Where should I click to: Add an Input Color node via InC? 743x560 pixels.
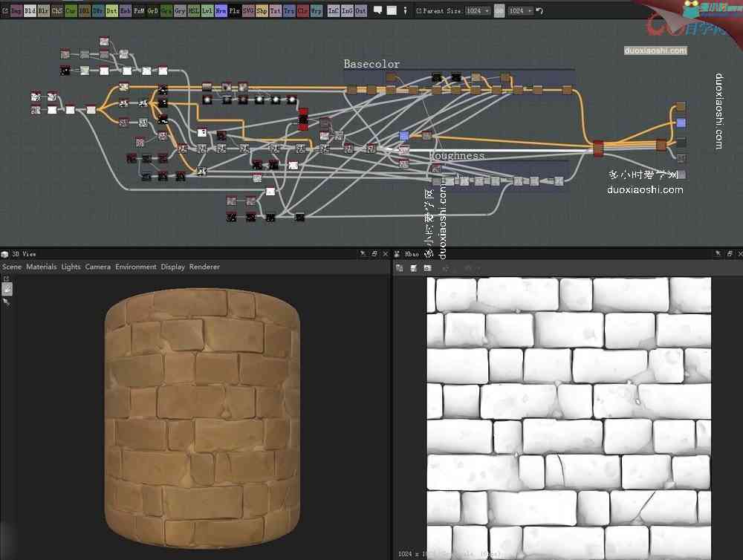coord(334,10)
